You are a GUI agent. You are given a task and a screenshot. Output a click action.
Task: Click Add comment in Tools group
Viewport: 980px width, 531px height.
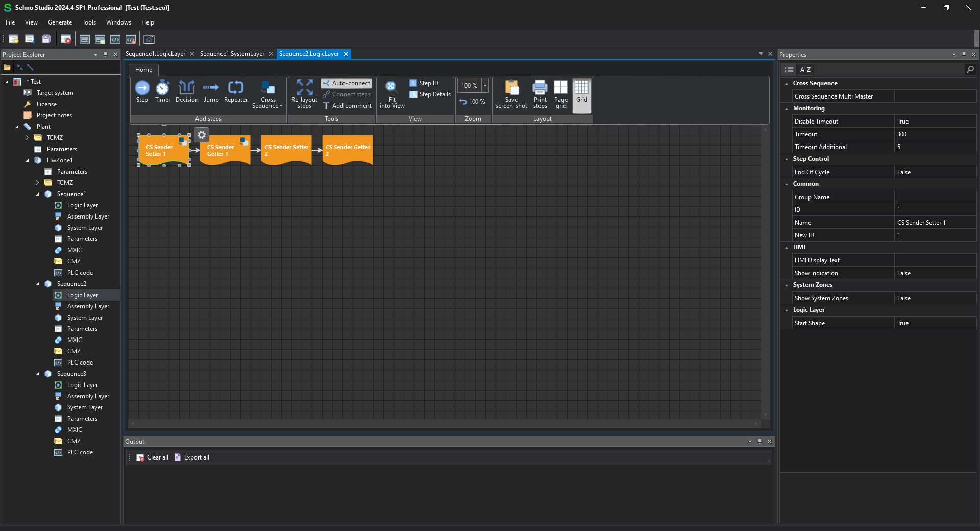coord(347,106)
